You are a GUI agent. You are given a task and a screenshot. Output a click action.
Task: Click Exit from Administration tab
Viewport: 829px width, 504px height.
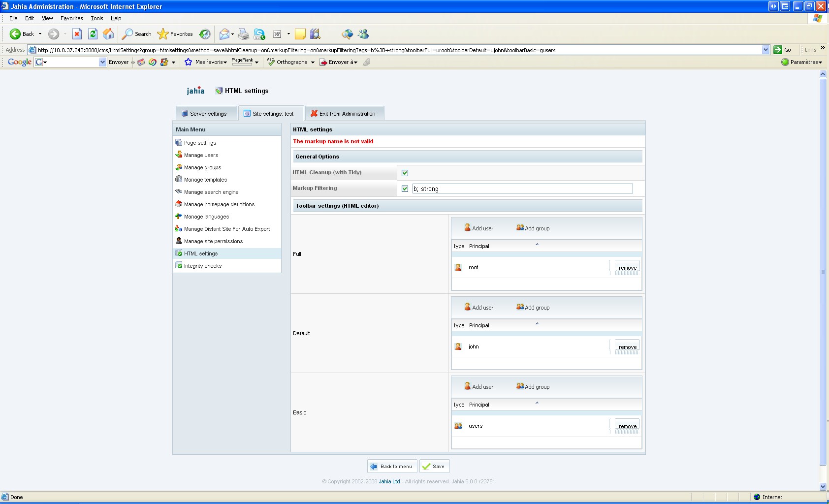tap(345, 113)
